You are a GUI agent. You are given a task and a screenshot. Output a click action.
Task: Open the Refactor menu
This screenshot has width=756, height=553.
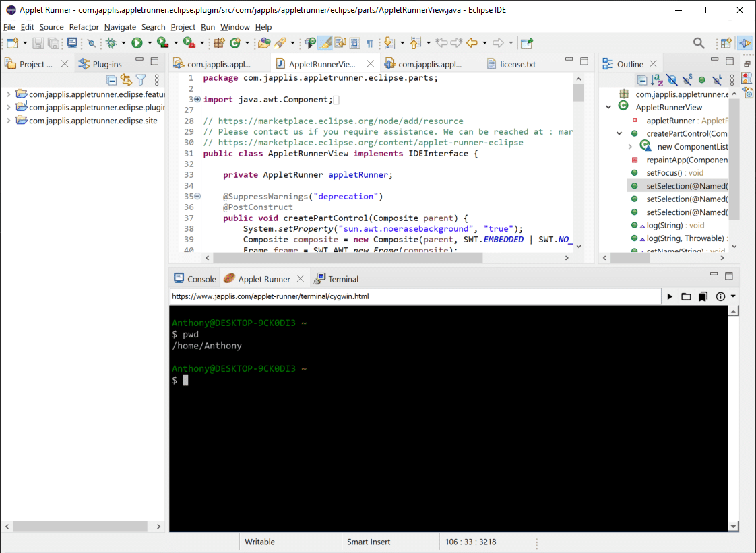tap(84, 27)
